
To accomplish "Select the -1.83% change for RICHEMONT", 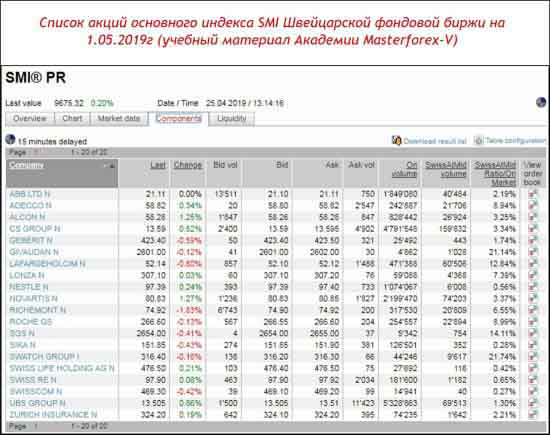I will (189, 310).
